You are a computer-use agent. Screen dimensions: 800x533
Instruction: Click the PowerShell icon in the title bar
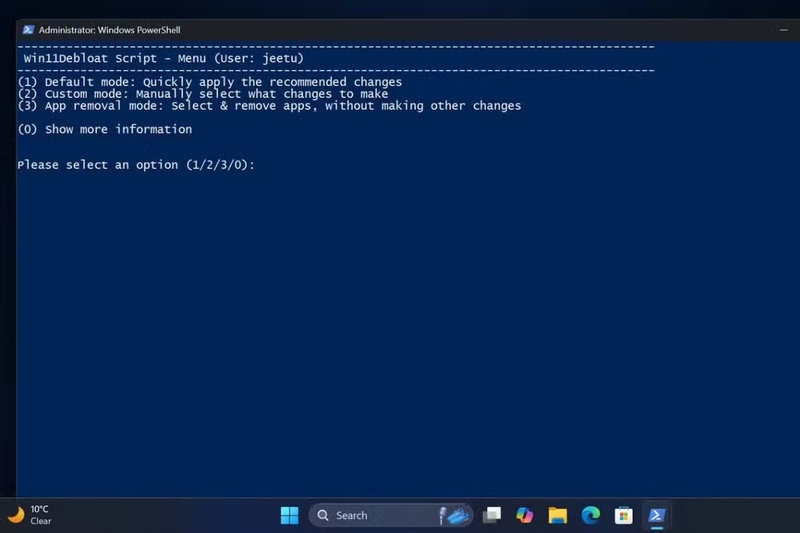pos(28,30)
